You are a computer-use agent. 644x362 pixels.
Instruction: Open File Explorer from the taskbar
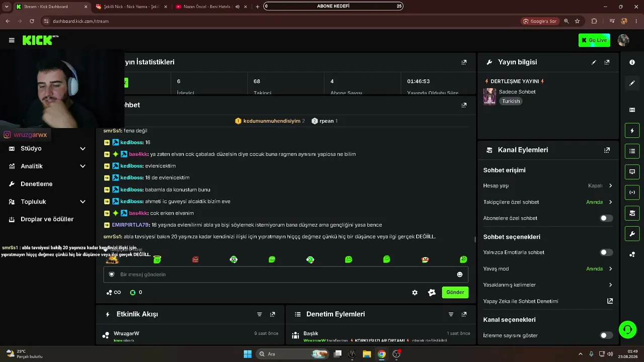pos(367,354)
